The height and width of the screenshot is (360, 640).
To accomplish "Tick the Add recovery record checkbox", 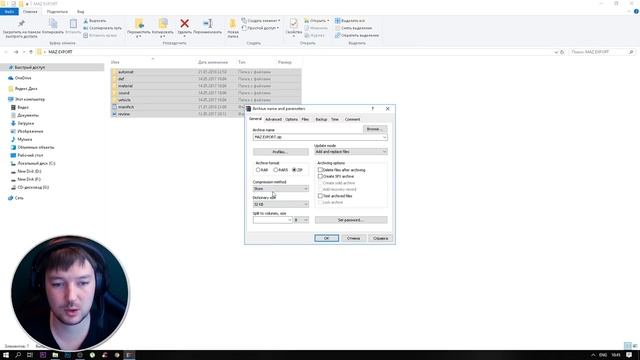I will (320, 189).
